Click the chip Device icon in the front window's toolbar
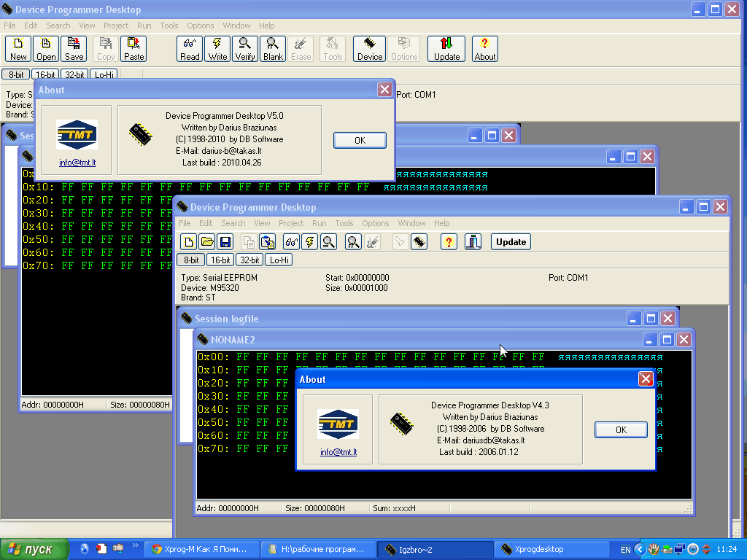 (419, 242)
